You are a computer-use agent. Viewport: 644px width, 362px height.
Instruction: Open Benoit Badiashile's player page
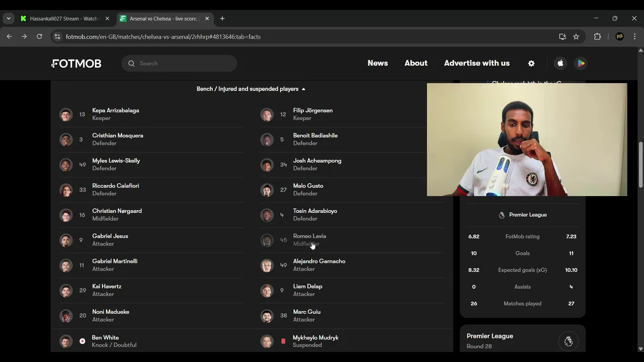352,140
